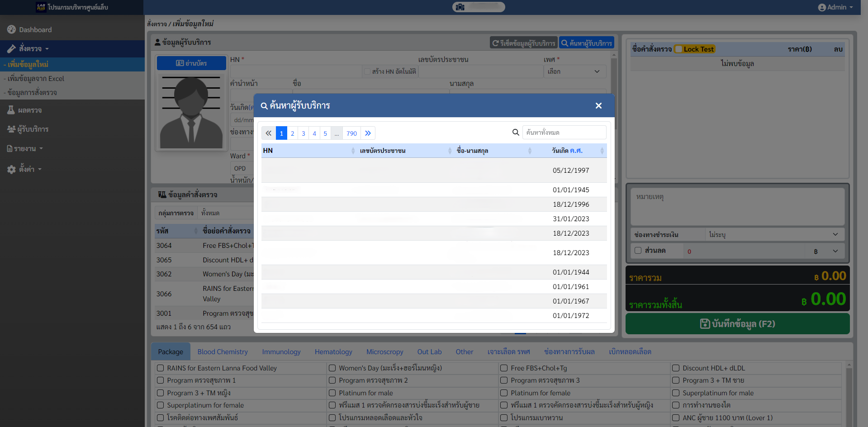
Task: Go to last page with double-arrow icon
Action: point(368,133)
